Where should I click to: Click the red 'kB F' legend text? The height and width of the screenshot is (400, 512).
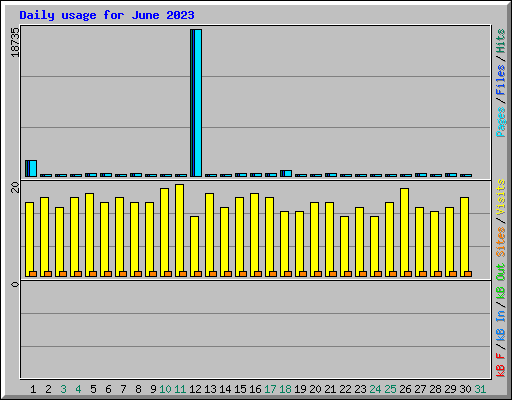(501, 365)
